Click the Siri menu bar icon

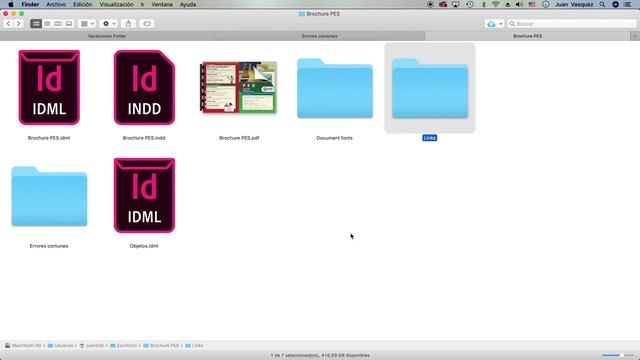[x=616, y=4]
